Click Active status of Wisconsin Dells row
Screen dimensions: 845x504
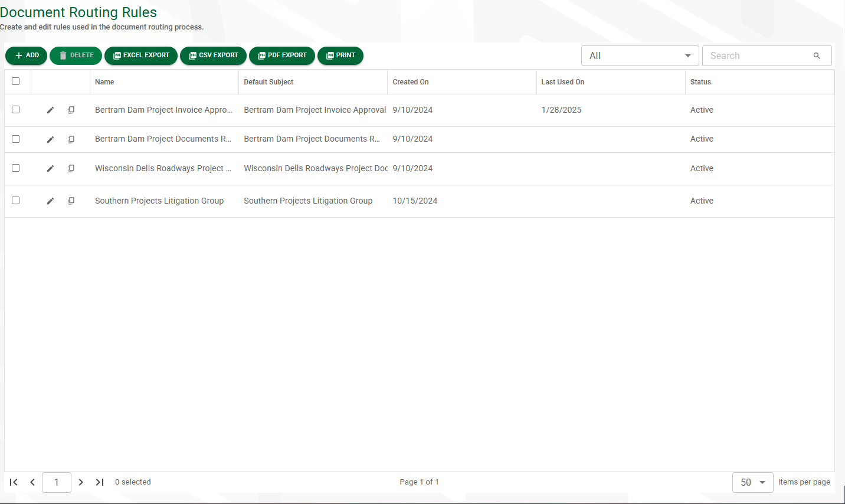[702, 169]
